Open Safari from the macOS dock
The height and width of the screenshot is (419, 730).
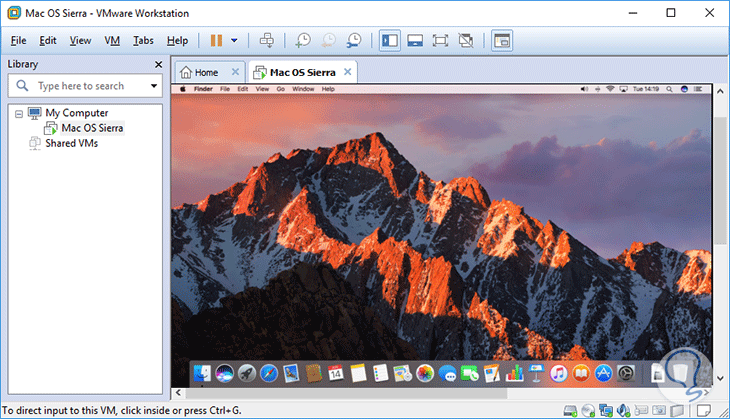click(x=268, y=374)
